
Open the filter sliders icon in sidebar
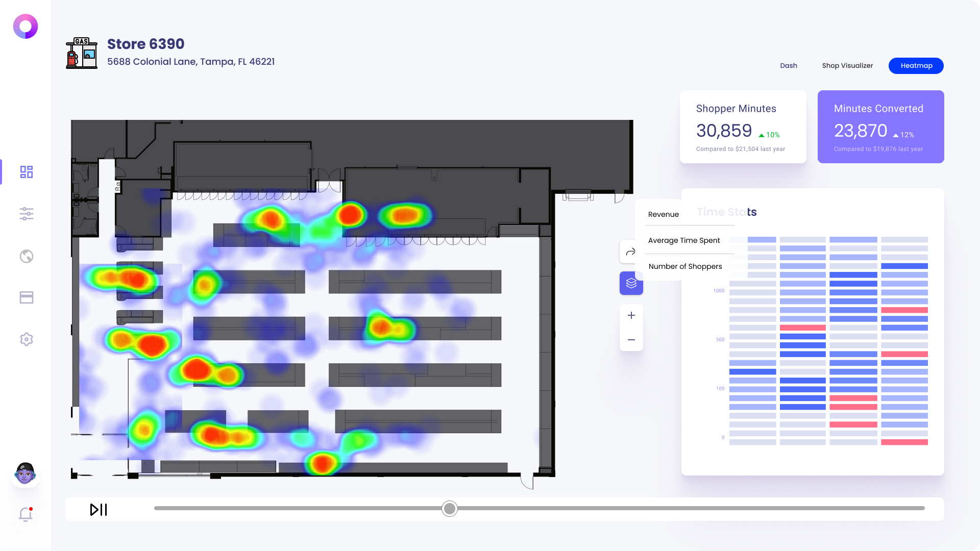[x=27, y=214]
